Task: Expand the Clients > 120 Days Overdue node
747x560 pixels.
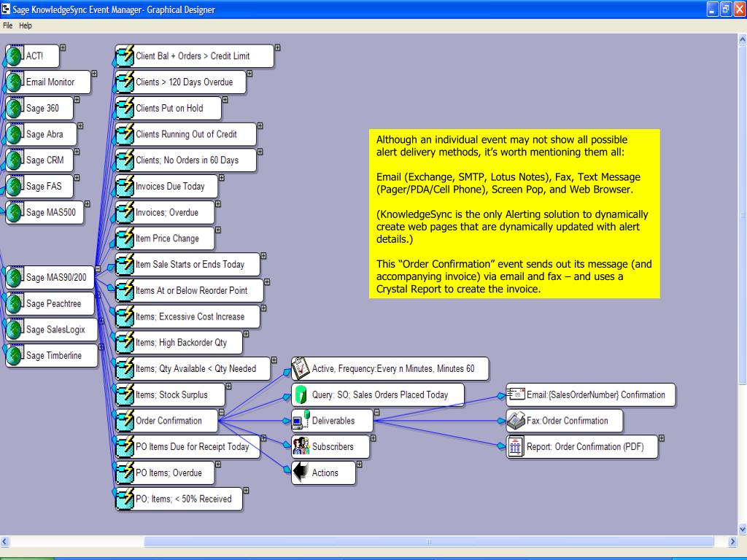Action: click(249, 74)
